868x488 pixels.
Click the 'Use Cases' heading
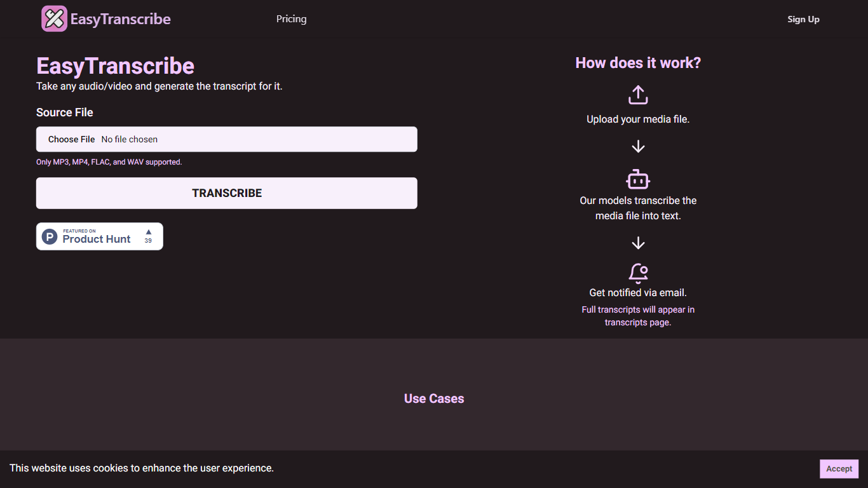coord(434,399)
